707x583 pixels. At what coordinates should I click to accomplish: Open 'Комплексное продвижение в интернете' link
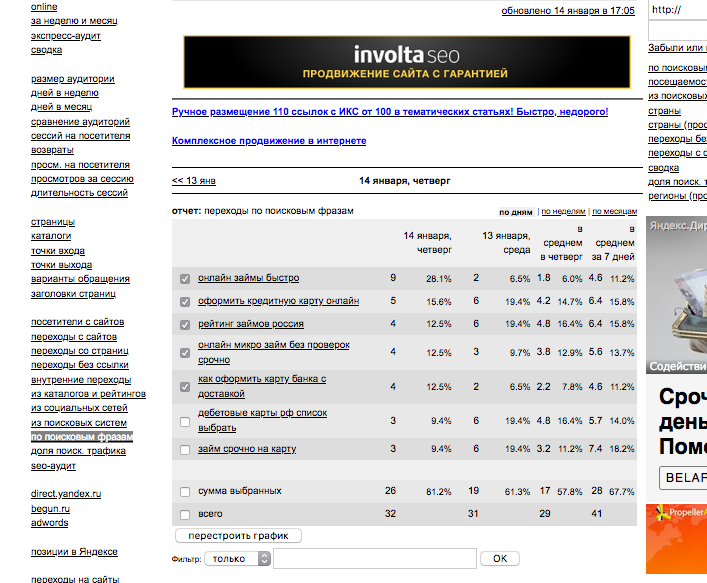[x=269, y=141]
